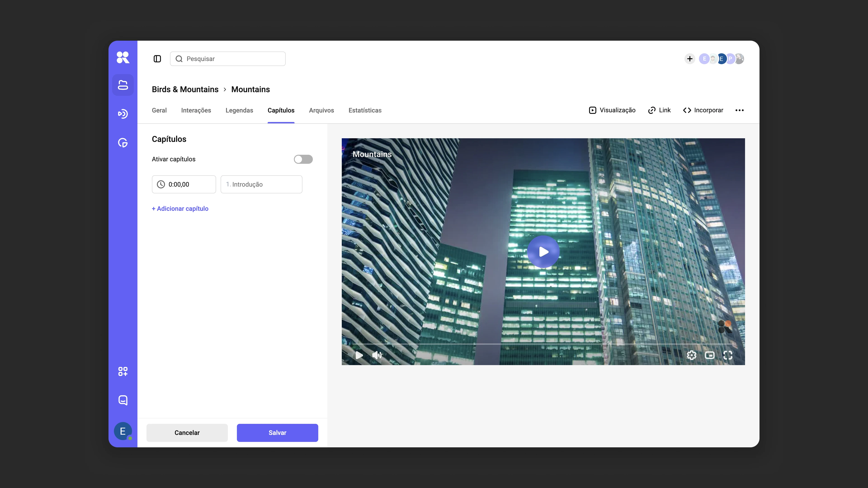Open the add apps grid icon

click(x=123, y=371)
